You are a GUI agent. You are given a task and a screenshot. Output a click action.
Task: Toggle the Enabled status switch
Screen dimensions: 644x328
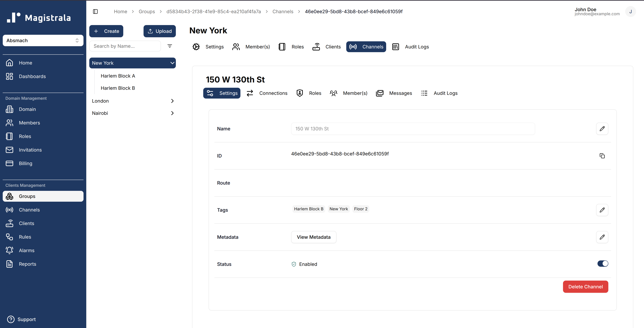click(x=603, y=263)
